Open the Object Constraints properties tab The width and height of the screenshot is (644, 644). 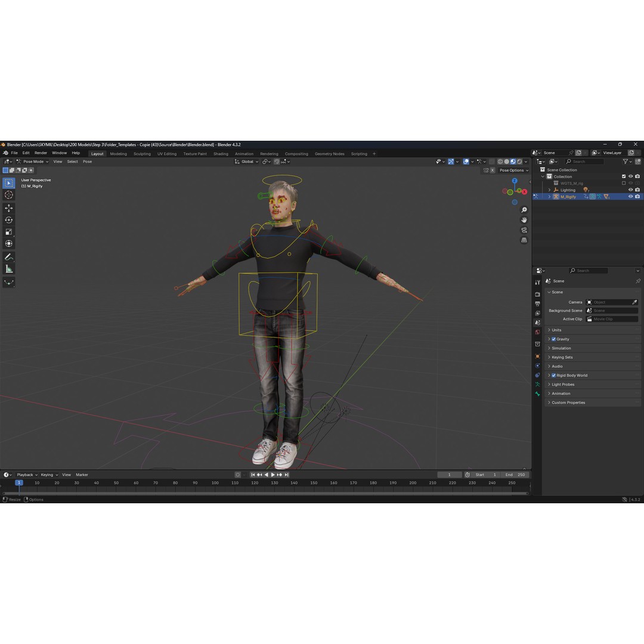tap(538, 375)
